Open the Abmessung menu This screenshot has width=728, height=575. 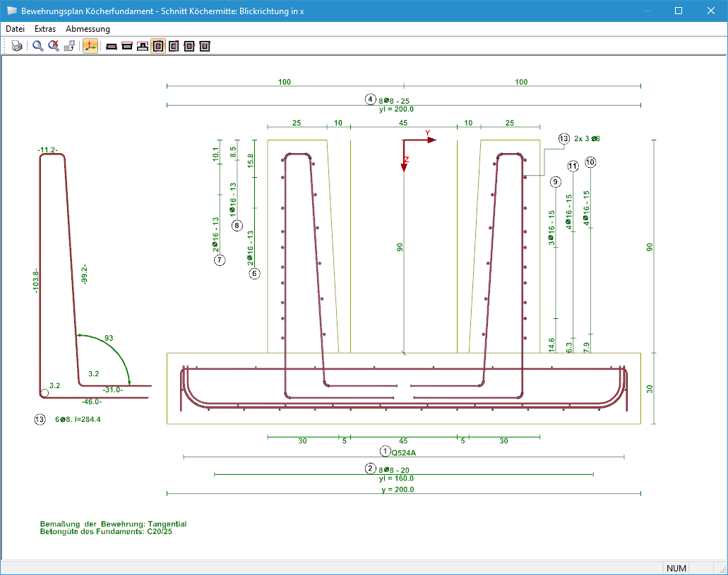tap(88, 29)
